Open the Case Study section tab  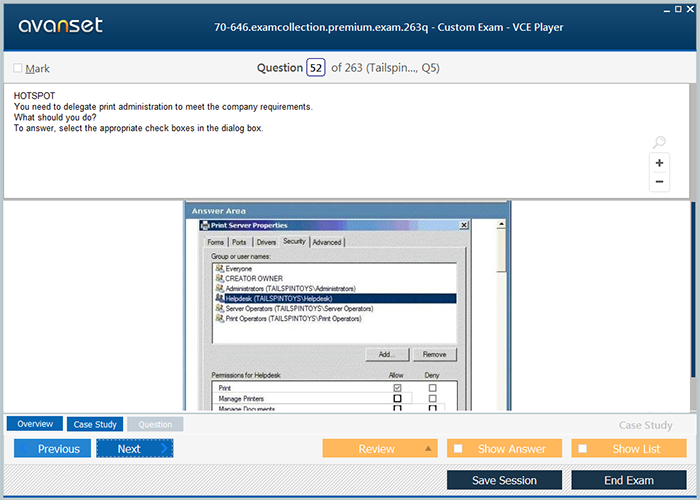(x=95, y=424)
